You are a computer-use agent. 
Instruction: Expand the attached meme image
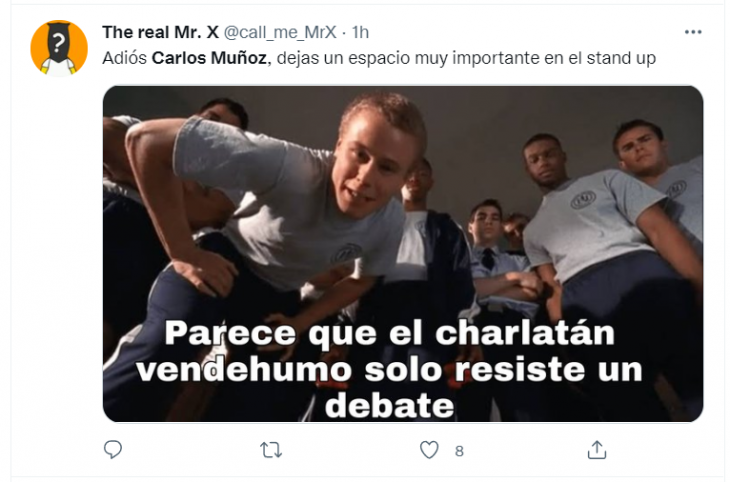tap(403, 254)
